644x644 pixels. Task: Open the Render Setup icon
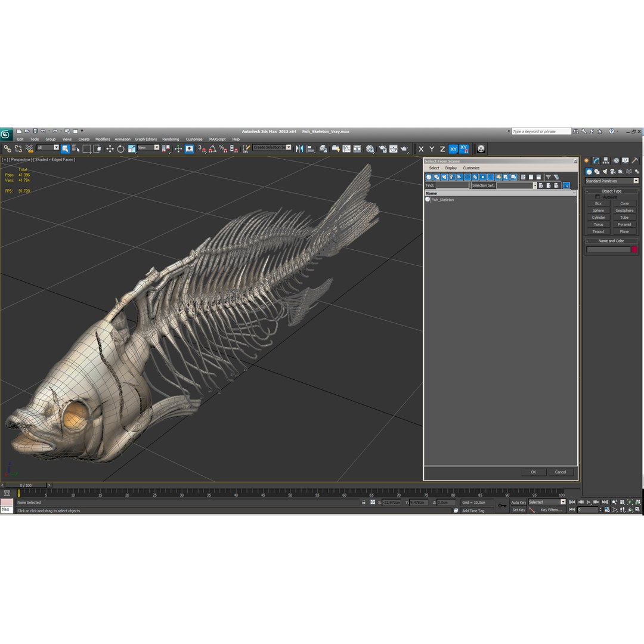point(383,148)
